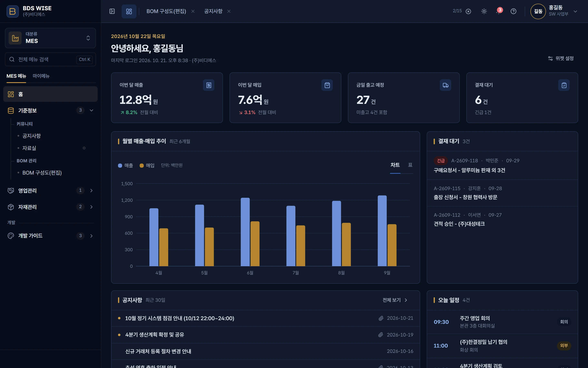Click the 길동 user avatar
The width and height of the screenshot is (588, 368).
(538, 11)
